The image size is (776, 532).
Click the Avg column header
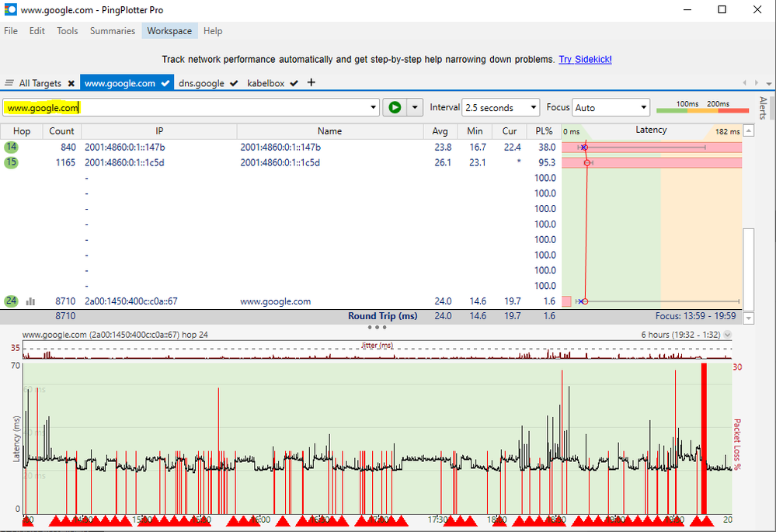pos(440,131)
